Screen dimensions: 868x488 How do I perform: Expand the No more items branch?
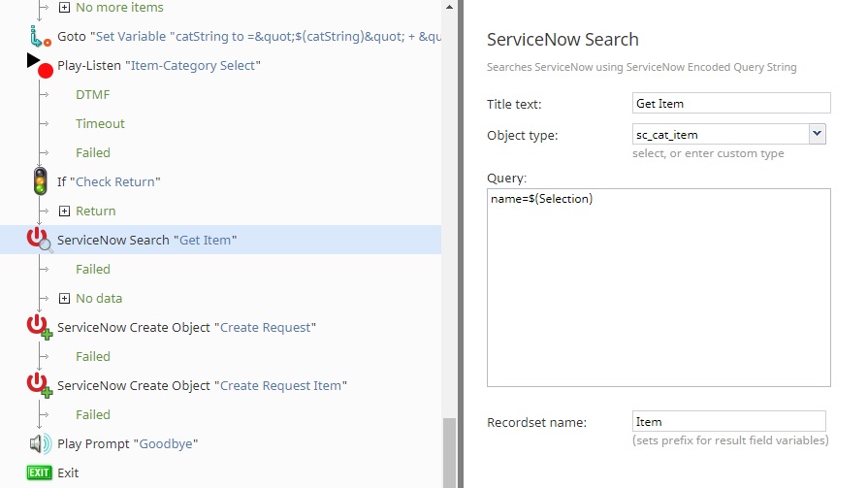tap(64, 7)
